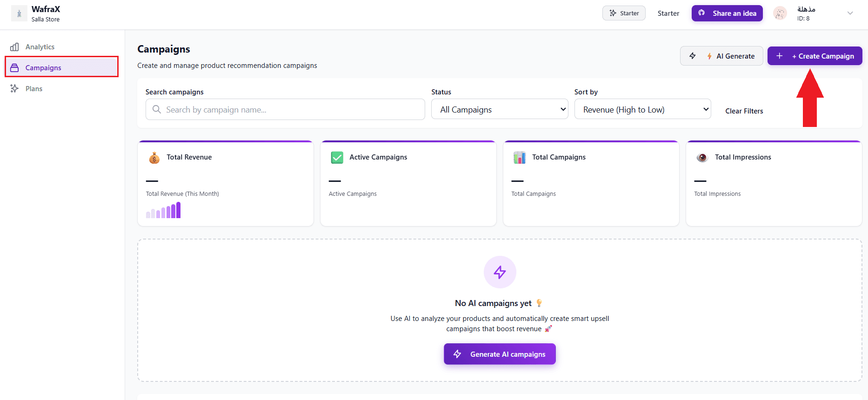Click the large lightning bolt circle icon
Viewport: 868px width, 400px height.
tap(500, 272)
